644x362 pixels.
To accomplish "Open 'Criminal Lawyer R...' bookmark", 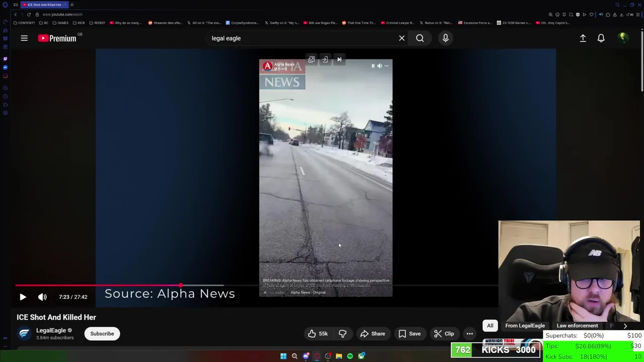I will click(x=397, y=23).
